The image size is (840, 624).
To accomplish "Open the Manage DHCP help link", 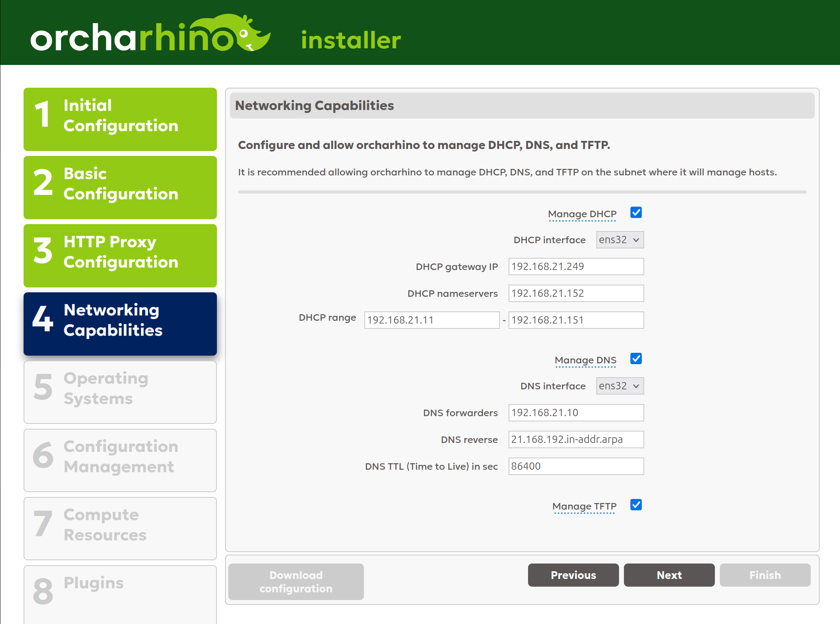I will (582, 214).
